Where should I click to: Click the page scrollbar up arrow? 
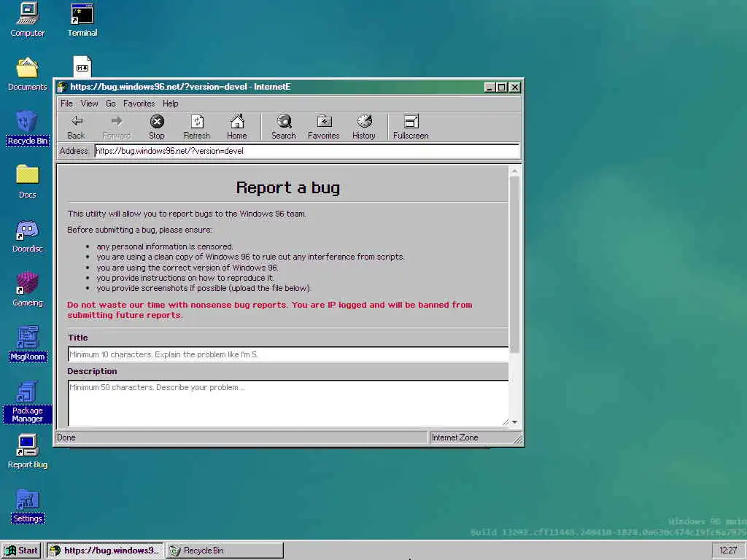(514, 171)
